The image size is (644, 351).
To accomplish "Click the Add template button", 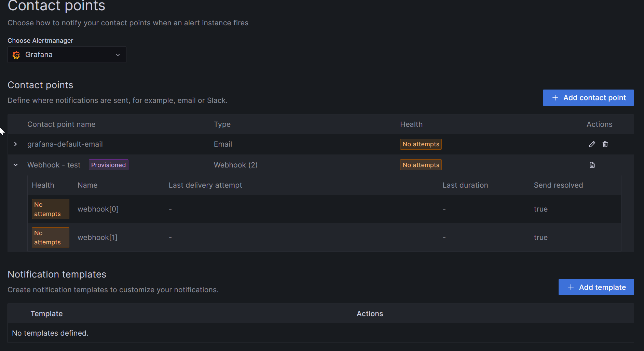I will [596, 287].
